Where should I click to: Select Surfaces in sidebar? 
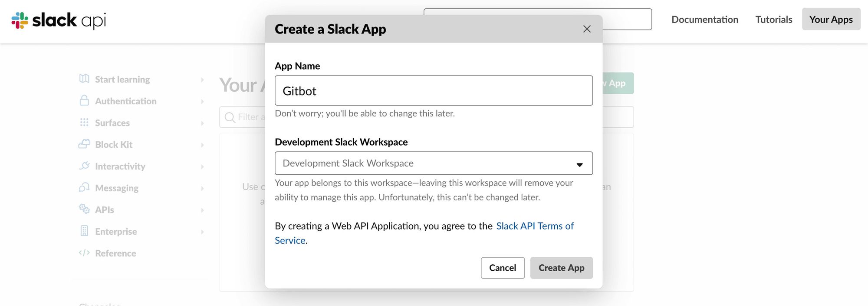pyautogui.click(x=112, y=123)
